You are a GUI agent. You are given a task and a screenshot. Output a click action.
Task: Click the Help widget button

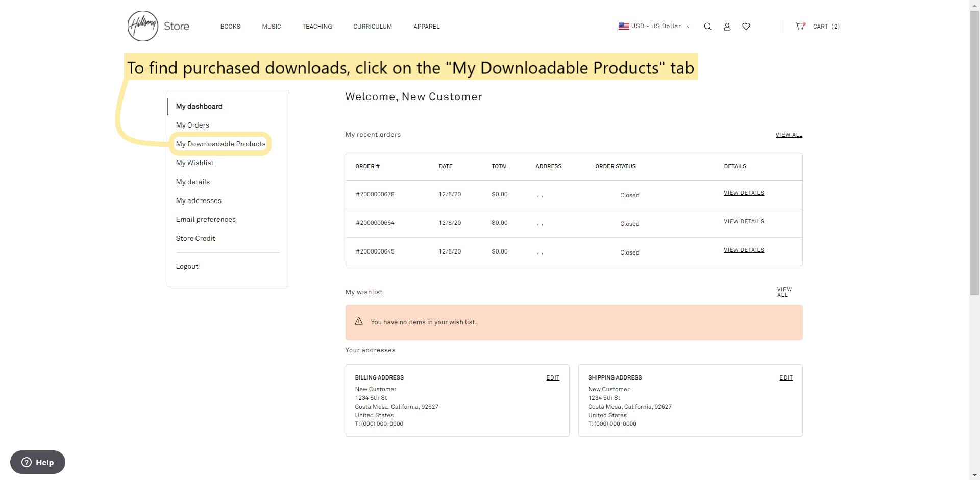coord(38,462)
